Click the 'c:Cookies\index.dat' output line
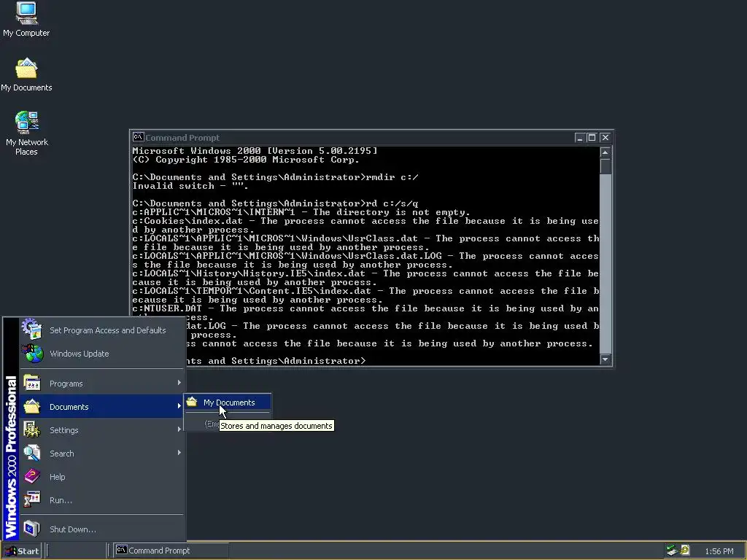This screenshot has width=747, height=560. pos(365,225)
